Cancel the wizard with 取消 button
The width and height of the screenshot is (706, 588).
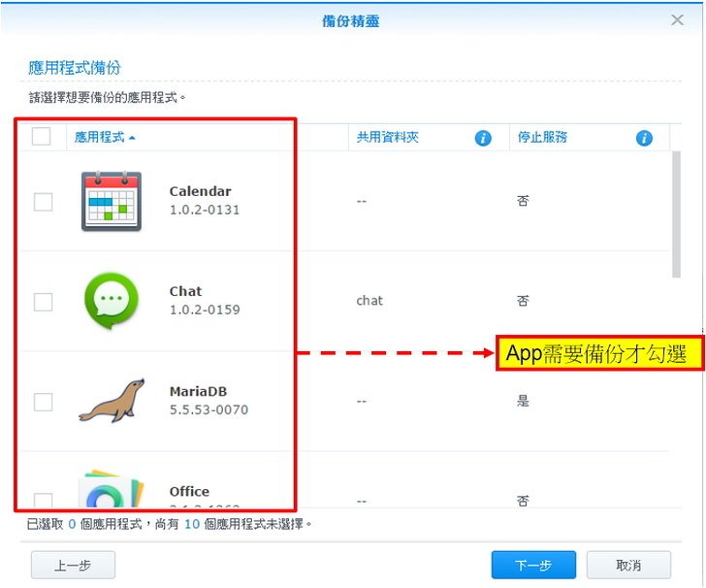(628, 565)
